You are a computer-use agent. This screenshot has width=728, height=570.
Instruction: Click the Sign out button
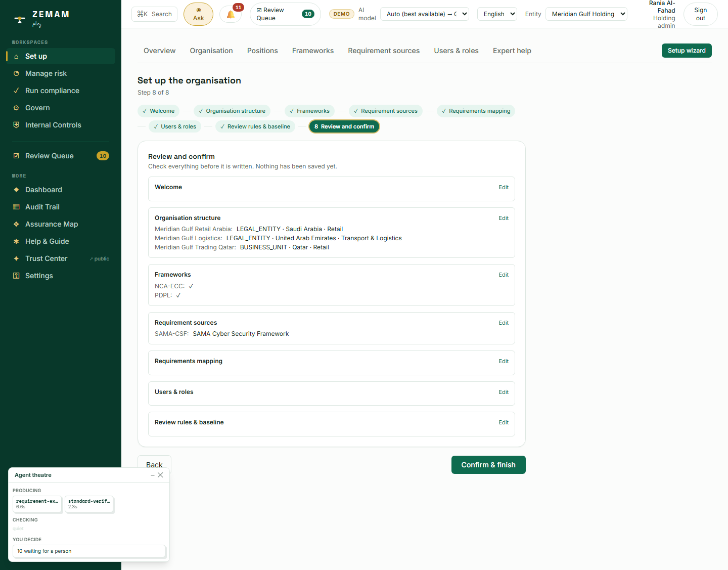point(701,14)
